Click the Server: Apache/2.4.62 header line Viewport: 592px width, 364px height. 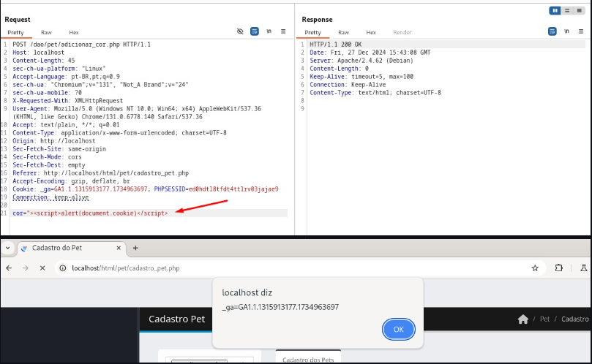[361, 61]
